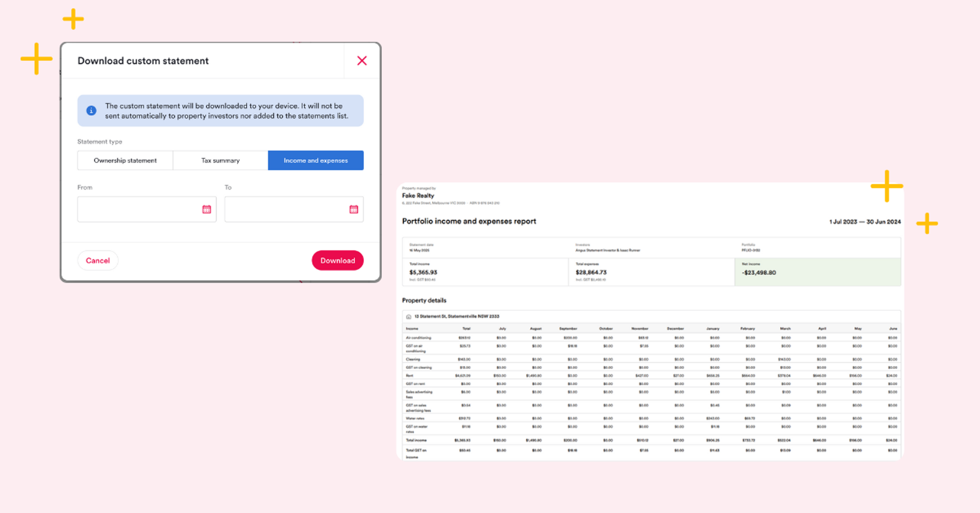
Task: Click the blue info icon in the notice
Action: pos(91,110)
